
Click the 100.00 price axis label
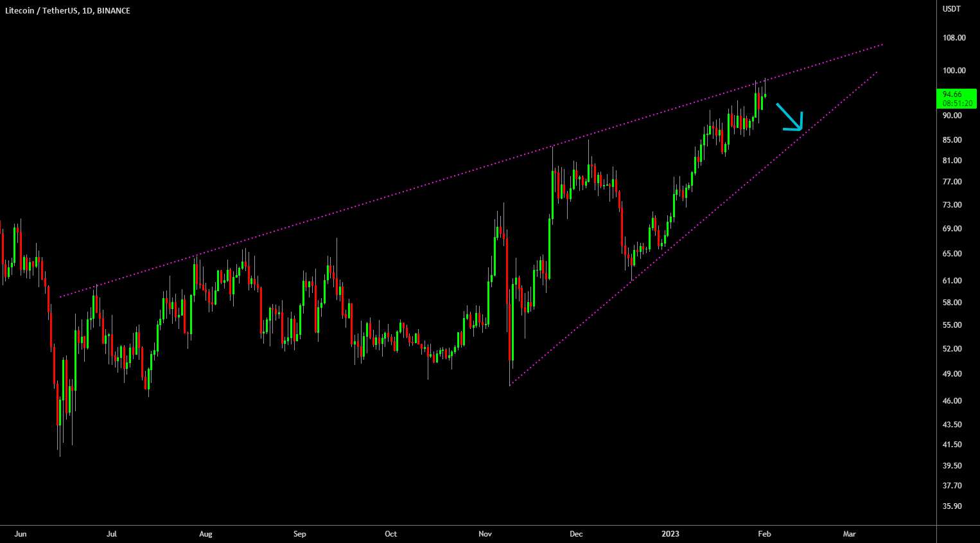point(954,71)
